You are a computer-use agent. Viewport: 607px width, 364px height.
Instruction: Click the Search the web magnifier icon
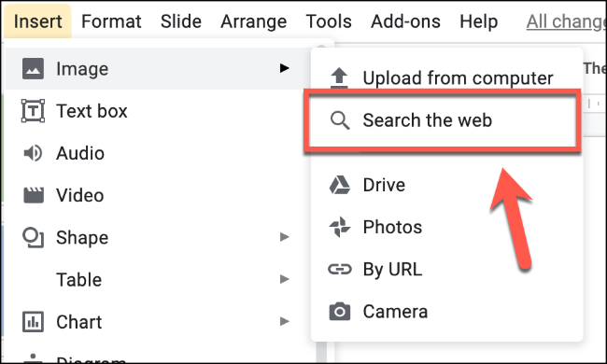(x=340, y=120)
